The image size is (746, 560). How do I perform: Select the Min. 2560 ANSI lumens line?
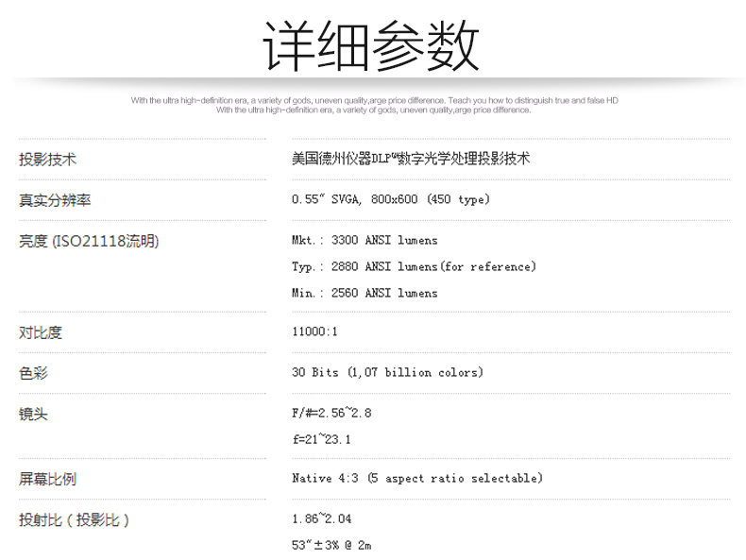tap(365, 294)
